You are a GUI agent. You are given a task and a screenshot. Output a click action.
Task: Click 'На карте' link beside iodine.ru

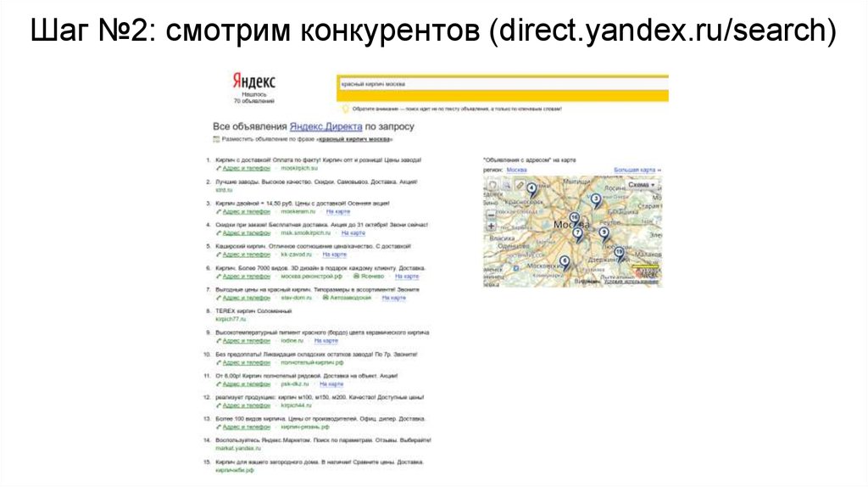326,341
